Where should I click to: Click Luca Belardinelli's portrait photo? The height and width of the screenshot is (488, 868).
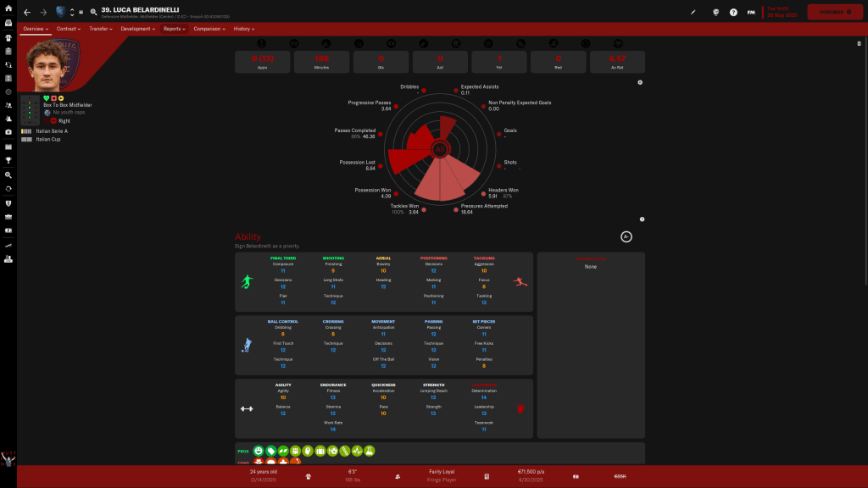point(49,64)
